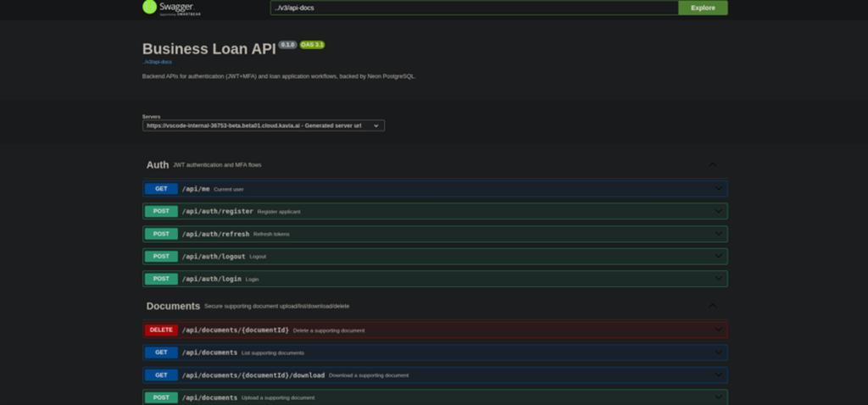Image resolution: width=868 pixels, height=405 pixels.
Task: Click the 0.1.0 version badge
Action: click(x=288, y=45)
